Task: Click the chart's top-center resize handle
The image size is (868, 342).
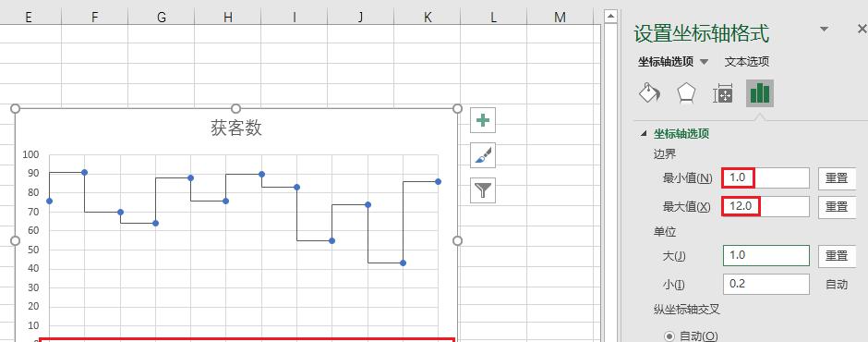Action: click(235, 109)
